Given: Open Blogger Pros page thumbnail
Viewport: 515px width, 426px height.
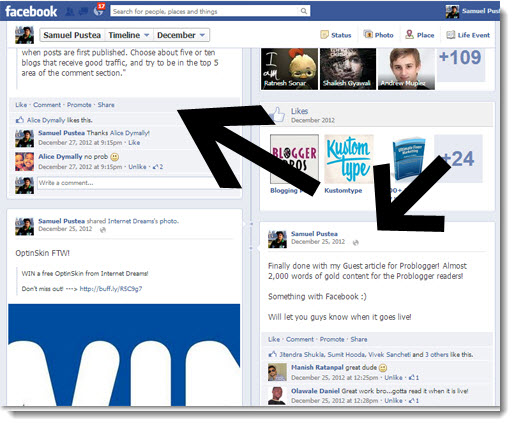Looking at the screenshot, I should [x=294, y=159].
